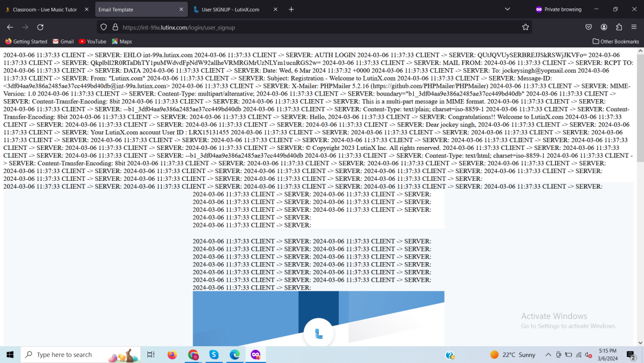Open Firefox application hamburger menu
Viewport: 644px width, 363px height.
pos(634,27)
